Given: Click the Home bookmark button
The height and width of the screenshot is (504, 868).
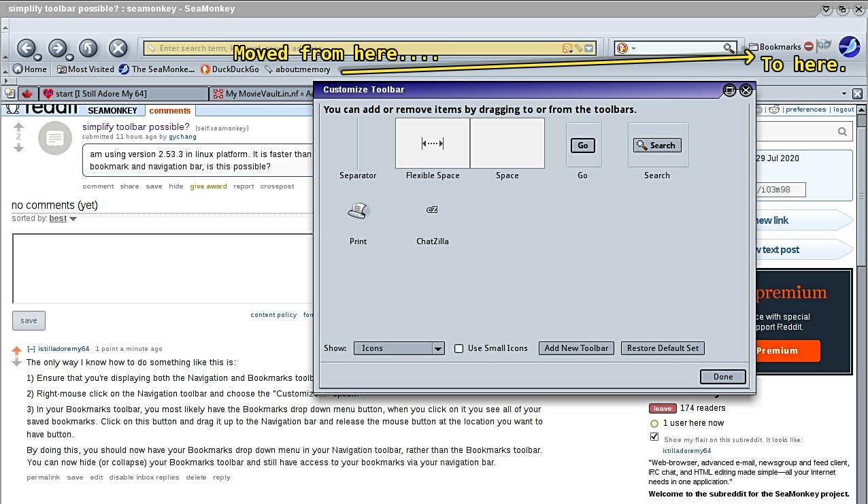Looking at the screenshot, I should click(30, 69).
